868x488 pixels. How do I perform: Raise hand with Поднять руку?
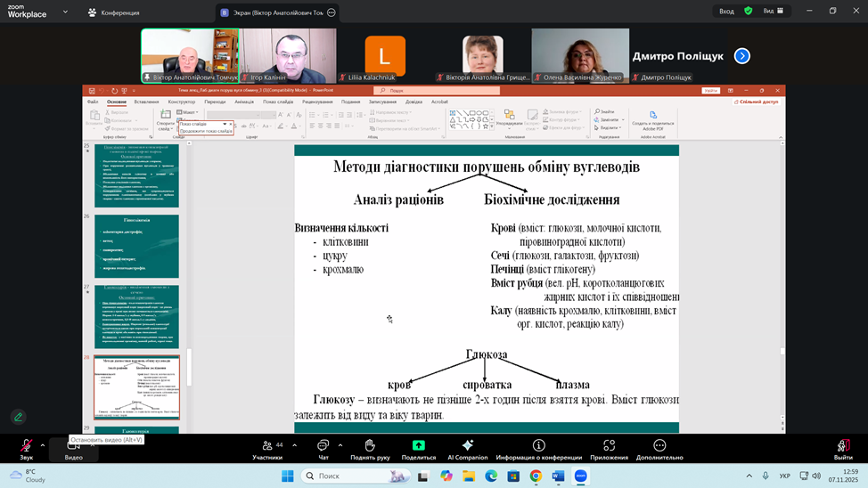click(x=370, y=446)
